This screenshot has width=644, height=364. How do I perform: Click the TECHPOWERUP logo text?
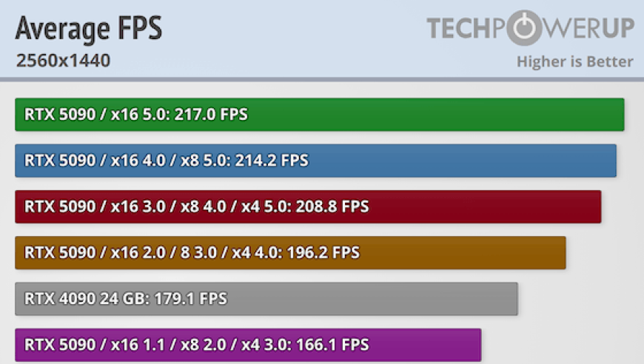(x=530, y=28)
